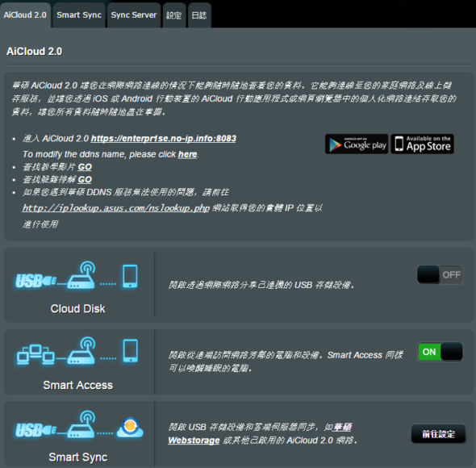Disable the Smart Access ON switch
Image resolution: width=476 pixels, height=468 pixels.
pos(440,352)
